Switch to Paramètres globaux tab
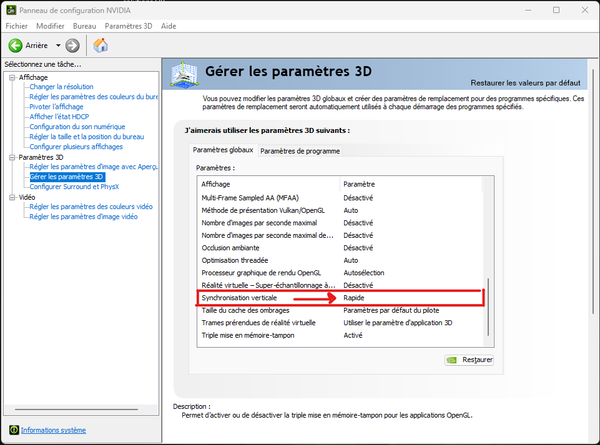 click(223, 150)
